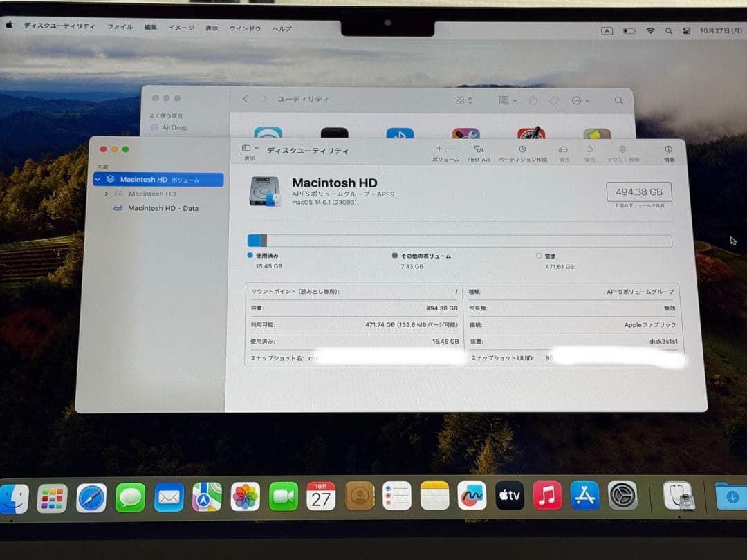Viewport: 747px width, 560px height.
Task: Expand Macintosh HD in the sidebar
Action: pyautogui.click(x=105, y=194)
